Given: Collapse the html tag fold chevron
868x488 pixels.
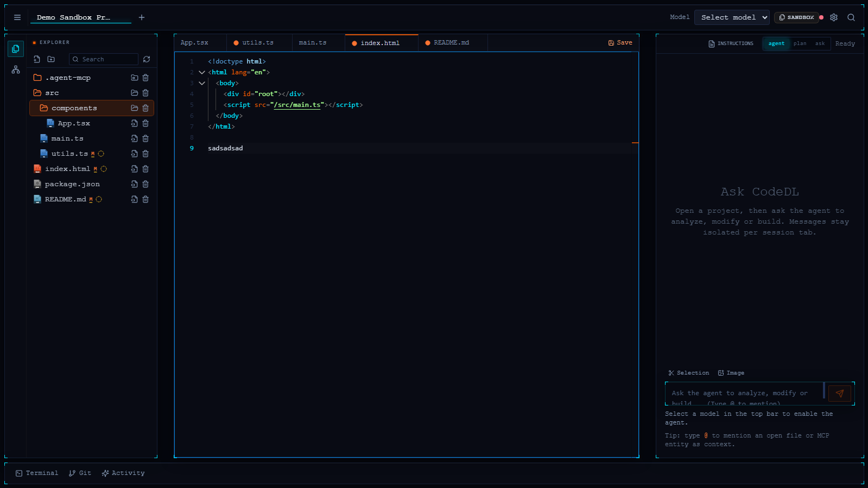Looking at the screenshot, I should point(202,72).
